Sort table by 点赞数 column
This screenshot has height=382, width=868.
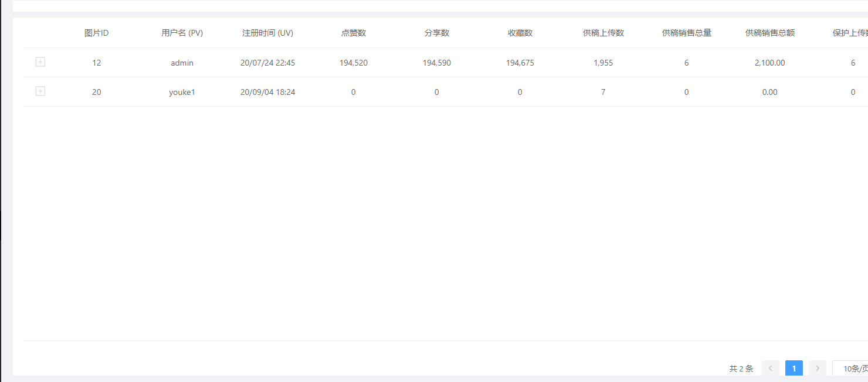[353, 33]
